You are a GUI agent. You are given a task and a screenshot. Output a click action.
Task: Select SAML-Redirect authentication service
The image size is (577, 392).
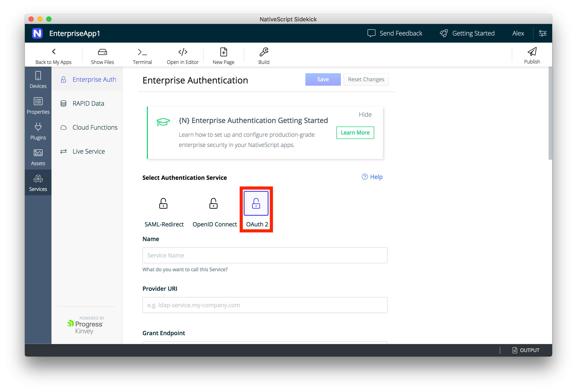(163, 204)
